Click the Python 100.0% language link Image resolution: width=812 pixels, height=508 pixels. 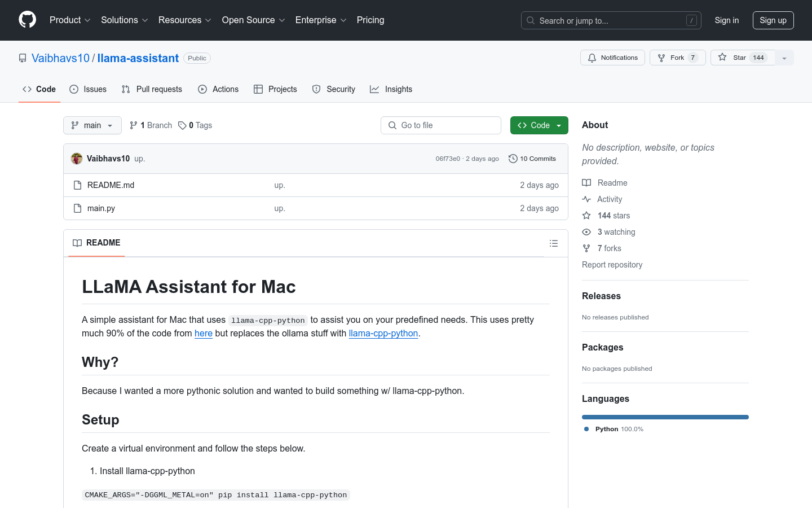[x=614, y=429]
